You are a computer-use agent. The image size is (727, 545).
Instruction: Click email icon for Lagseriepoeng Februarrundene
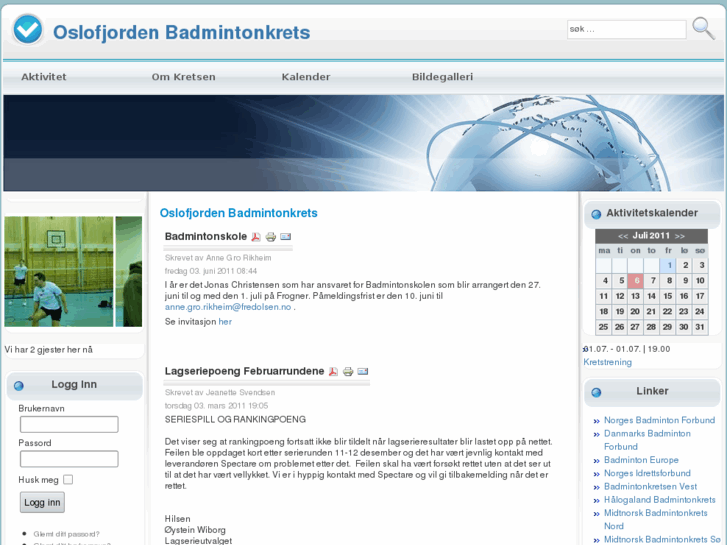click(x=363, y=371)
